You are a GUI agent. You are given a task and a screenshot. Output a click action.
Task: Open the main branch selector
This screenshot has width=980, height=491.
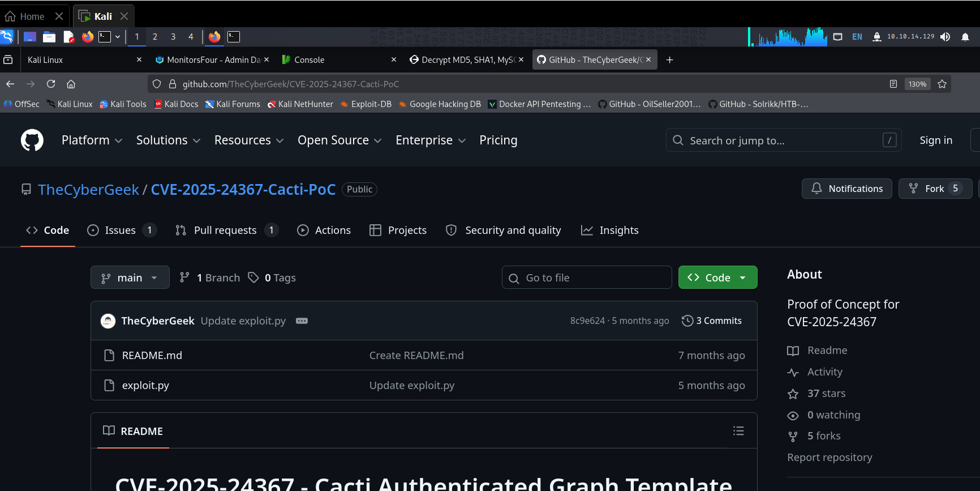130,277
